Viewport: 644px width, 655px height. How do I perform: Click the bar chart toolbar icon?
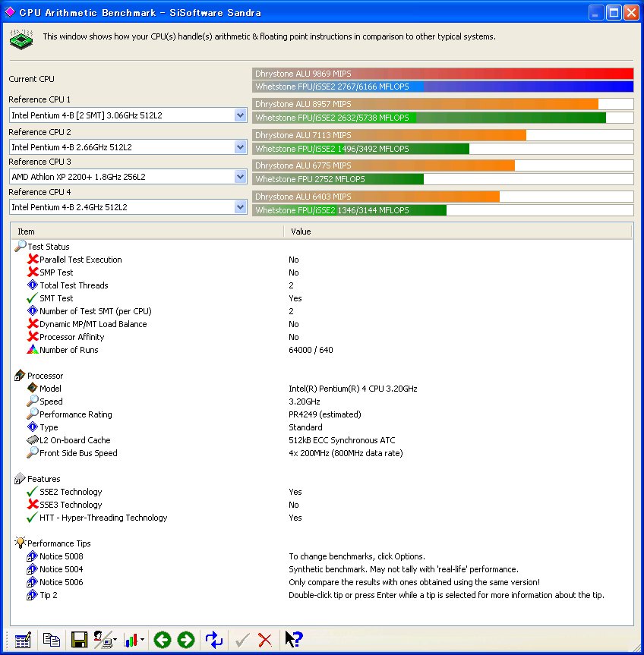pyautogui.click(x=131, y=640)
